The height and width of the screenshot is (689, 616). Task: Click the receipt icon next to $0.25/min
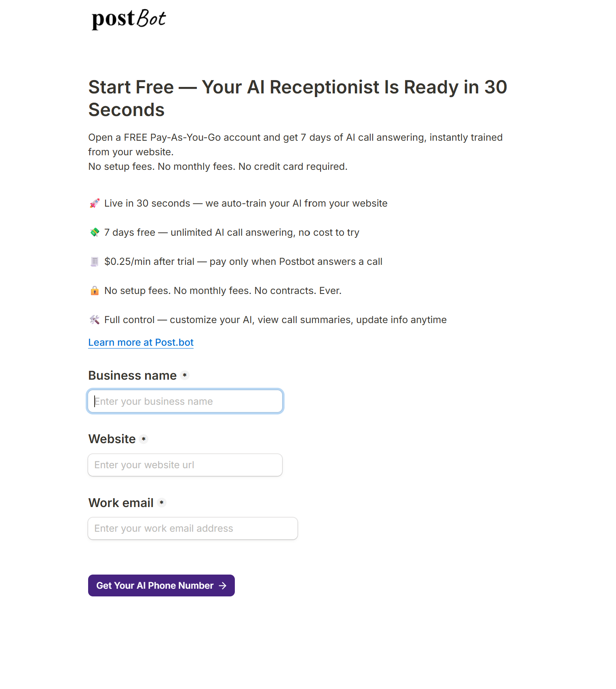pyautogui.click(x=95, y=262)
